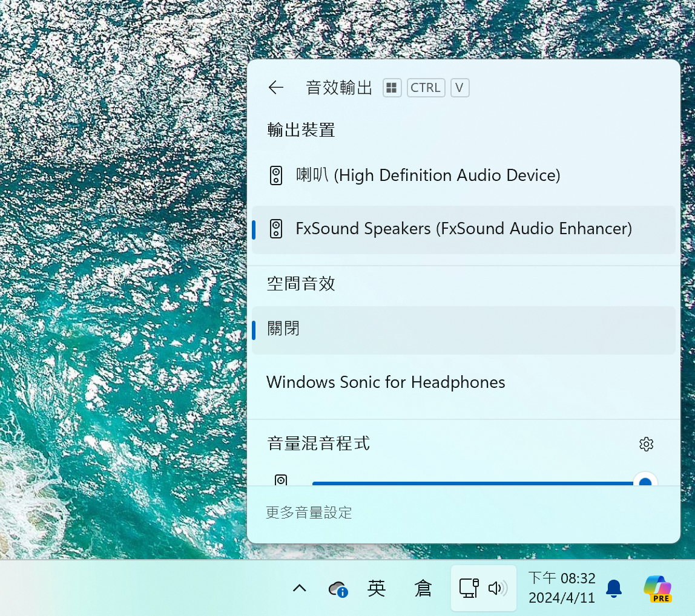Select FxSound Speakers as output device

coord(463,229)
